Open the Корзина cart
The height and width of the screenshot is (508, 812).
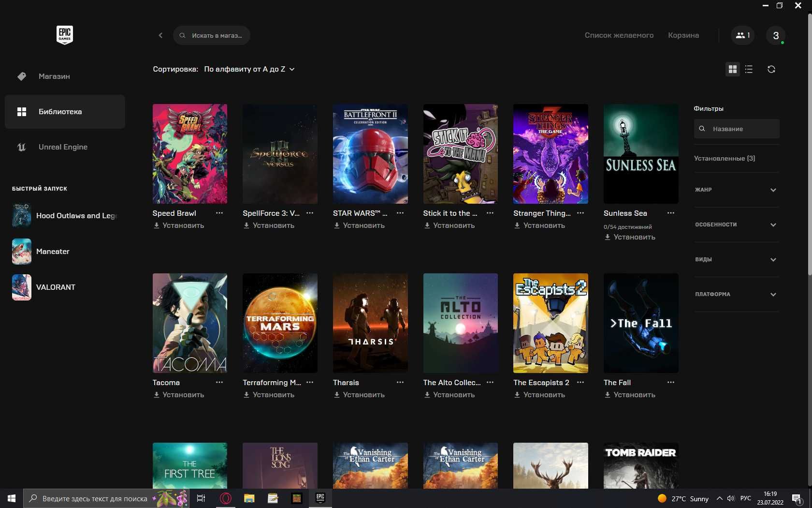pos(683,35)
